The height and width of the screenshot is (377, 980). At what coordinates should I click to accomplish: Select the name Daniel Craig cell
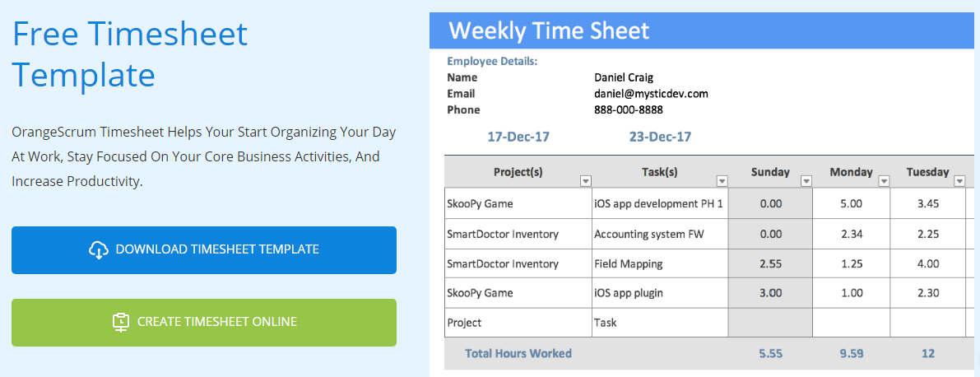626,77
